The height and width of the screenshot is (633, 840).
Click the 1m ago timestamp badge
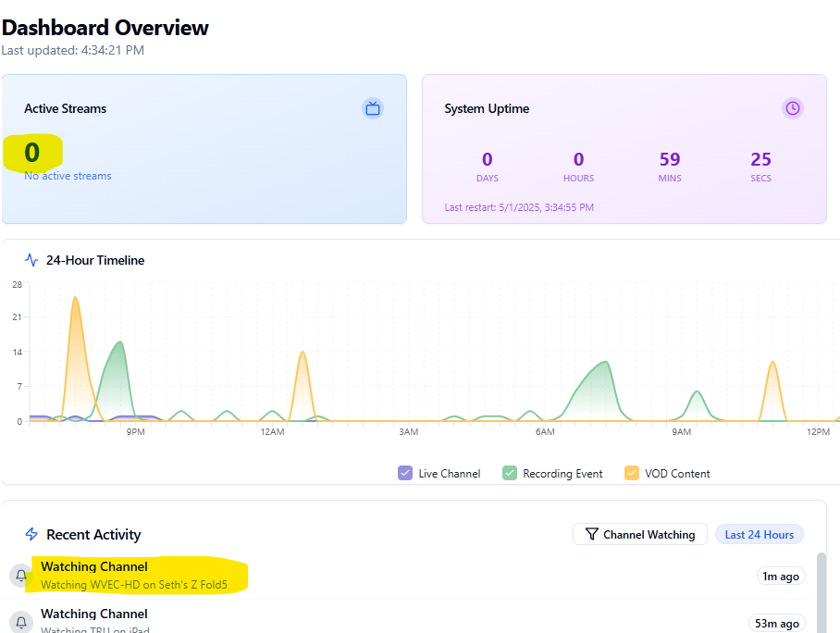point(780,576)
